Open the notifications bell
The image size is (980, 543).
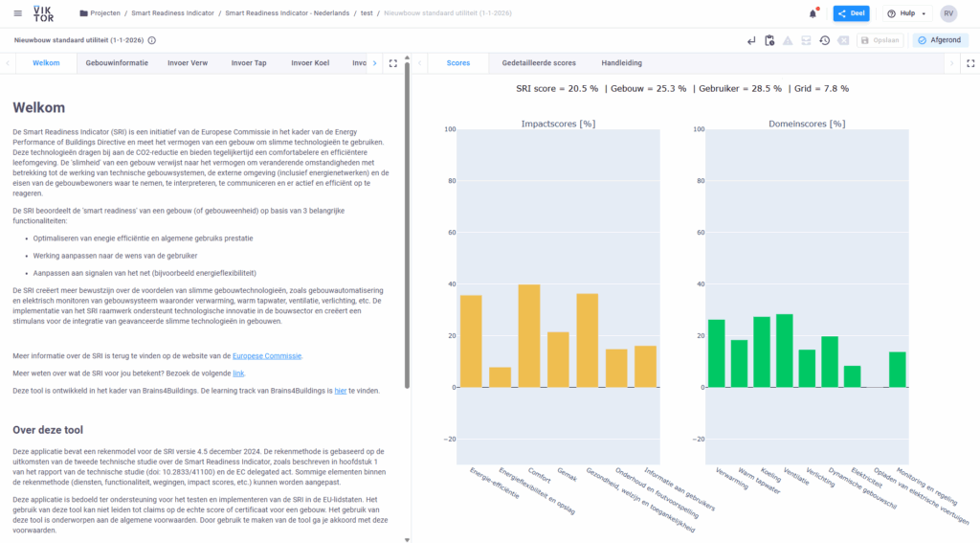pos(813,13)
